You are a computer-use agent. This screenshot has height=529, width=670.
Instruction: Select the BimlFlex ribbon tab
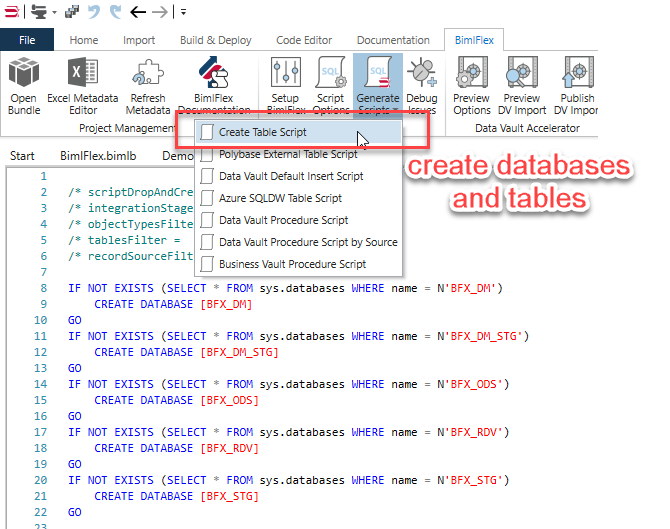coord(474,40)
